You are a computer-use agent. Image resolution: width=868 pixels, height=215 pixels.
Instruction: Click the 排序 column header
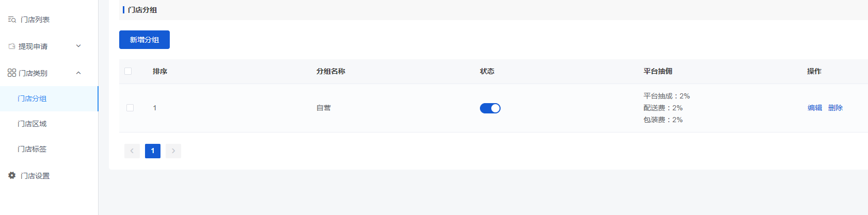[160, 71]
